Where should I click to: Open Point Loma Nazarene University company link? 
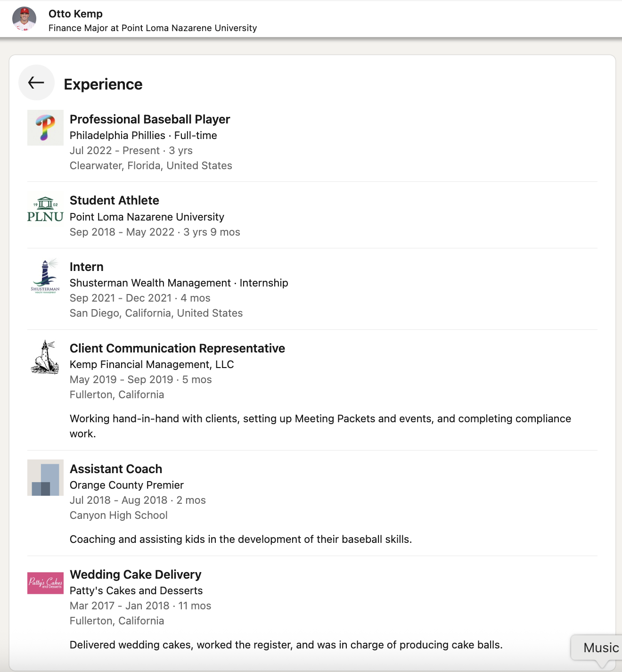[x=147, y=217]
